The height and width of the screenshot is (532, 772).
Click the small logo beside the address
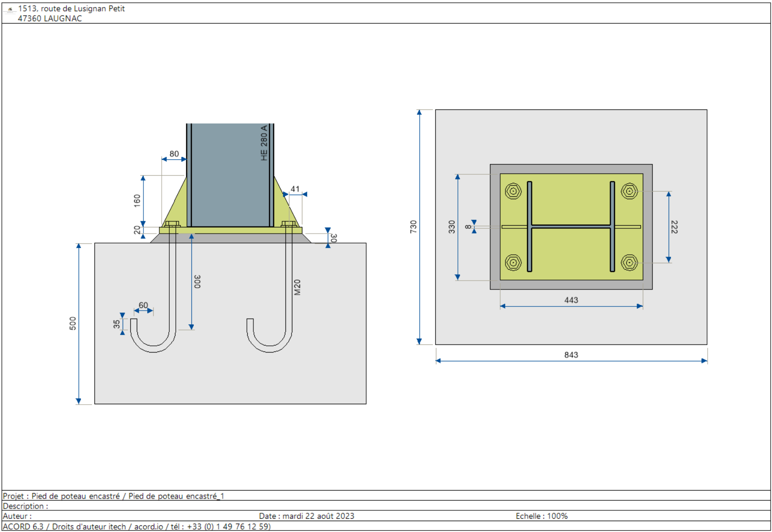(9, 9)
